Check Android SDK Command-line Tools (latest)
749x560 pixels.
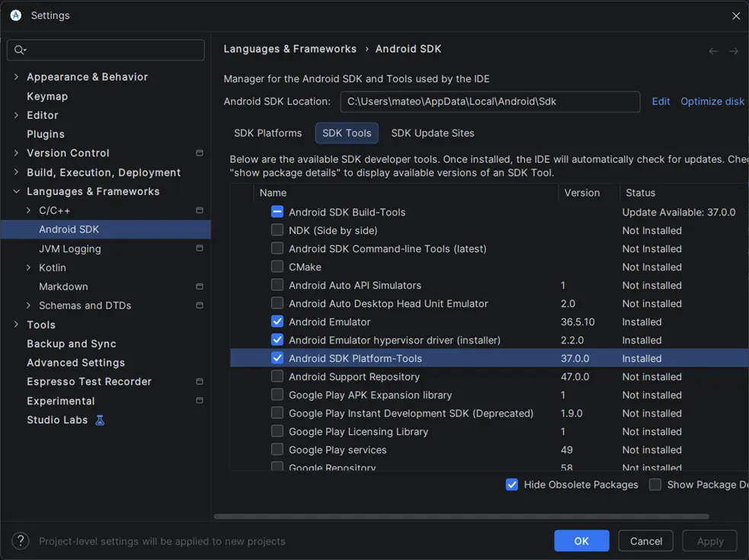coord(277,248)
